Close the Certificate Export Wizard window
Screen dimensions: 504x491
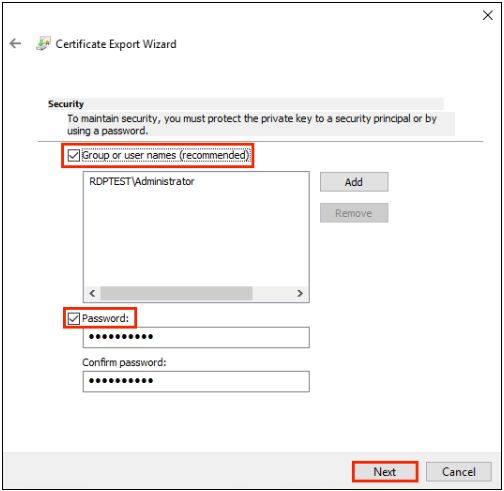pos(487,15)
